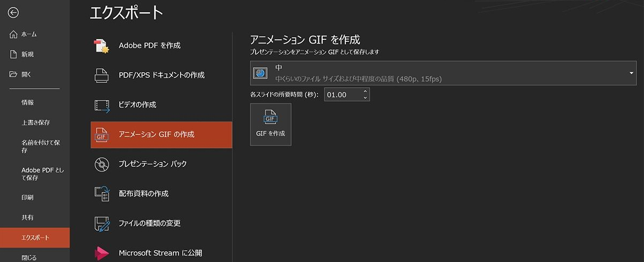Click the 開く folder icon

(13, 74)
